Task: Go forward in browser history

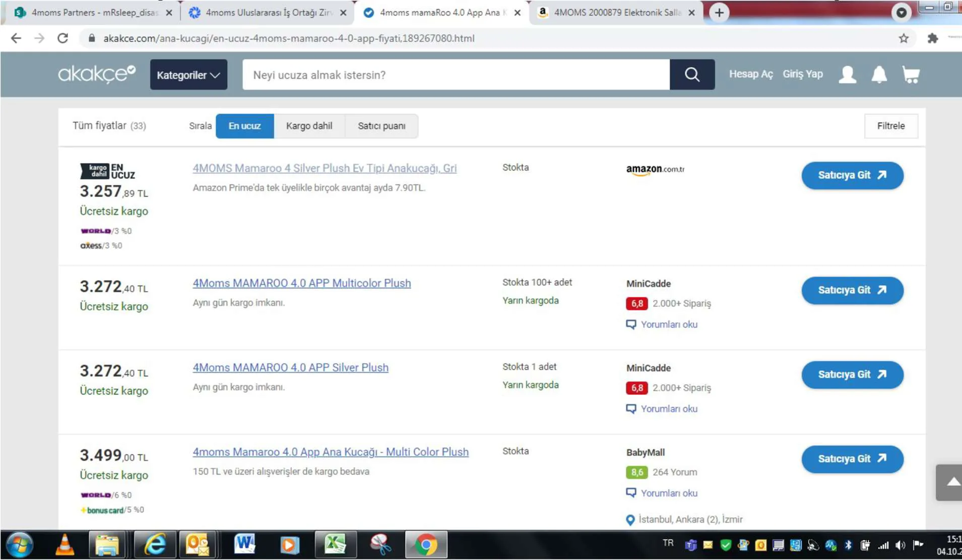Action: click(39, 38)
